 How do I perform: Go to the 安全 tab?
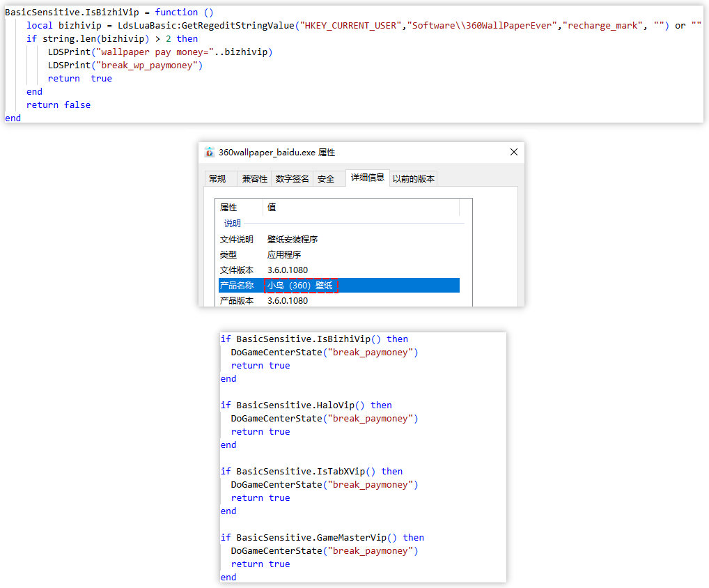click(326, 179)
